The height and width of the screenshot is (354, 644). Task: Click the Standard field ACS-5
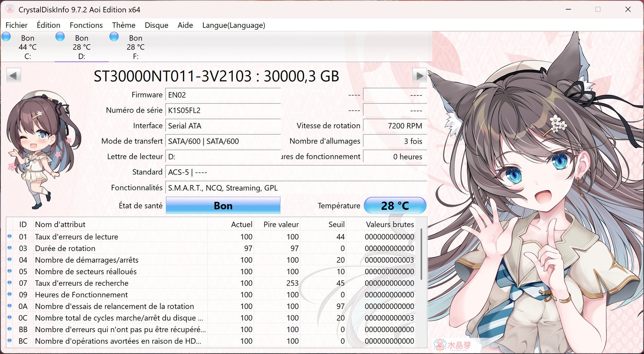click(296, 172)
